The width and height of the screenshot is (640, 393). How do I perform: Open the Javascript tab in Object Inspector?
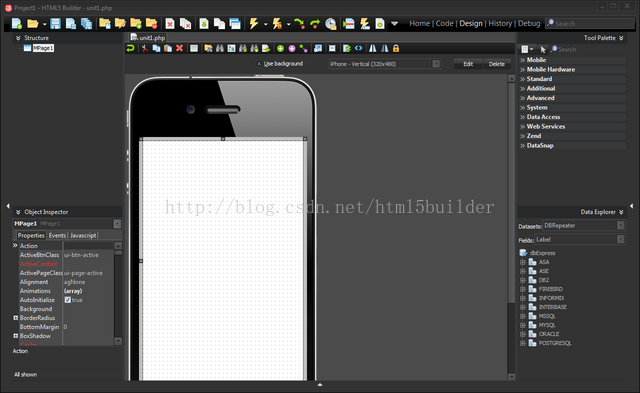coord(83,235)
